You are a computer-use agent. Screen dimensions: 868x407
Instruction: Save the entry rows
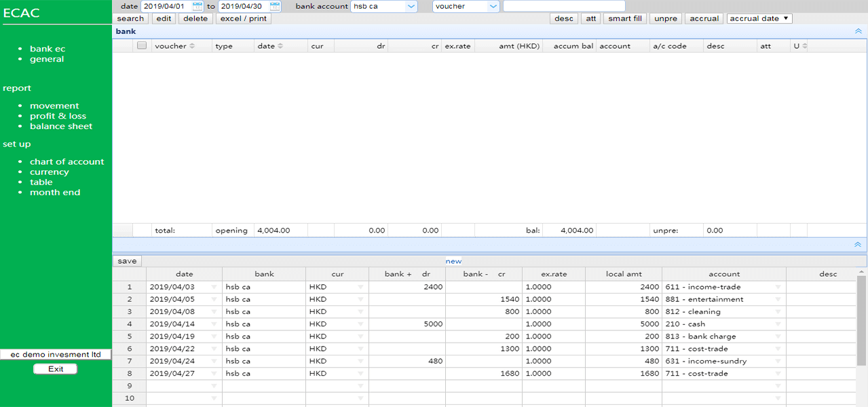tap(127, 261)
